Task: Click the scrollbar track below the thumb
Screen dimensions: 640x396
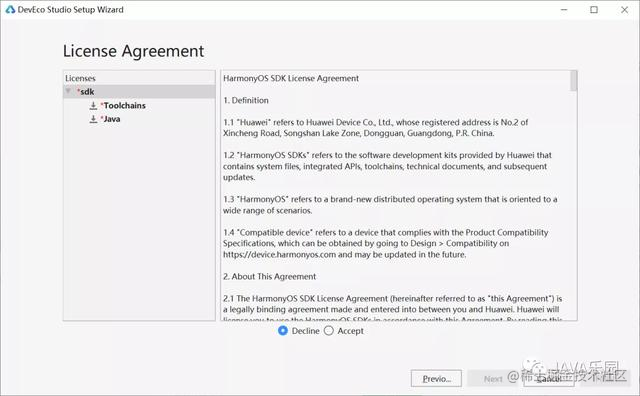Action: (573, 206)
